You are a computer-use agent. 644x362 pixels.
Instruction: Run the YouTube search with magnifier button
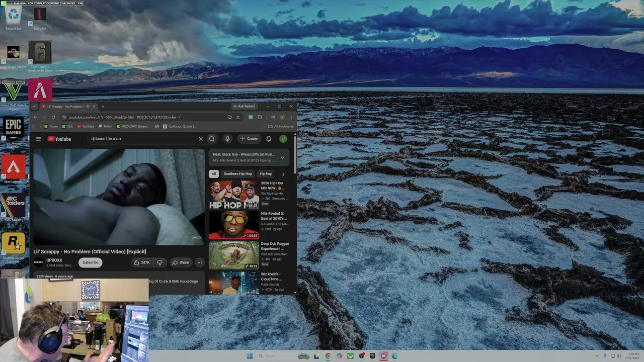coord(212,139)
